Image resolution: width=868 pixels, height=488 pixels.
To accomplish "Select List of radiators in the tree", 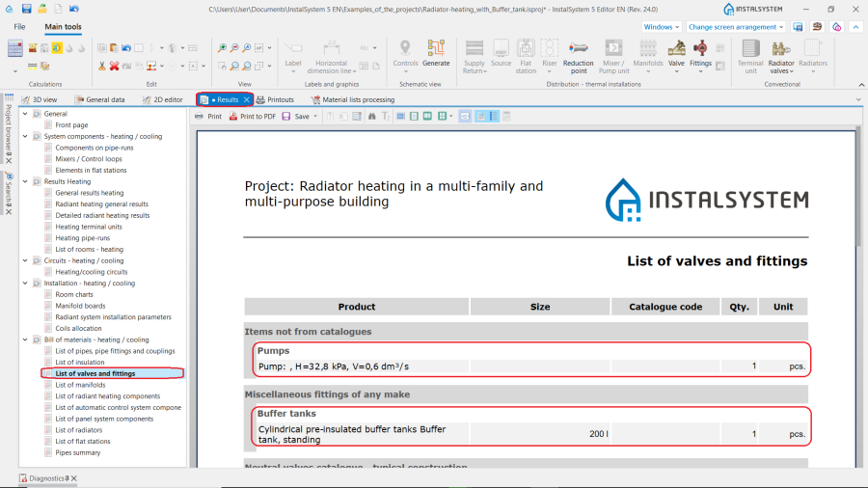I will point(79,430).
